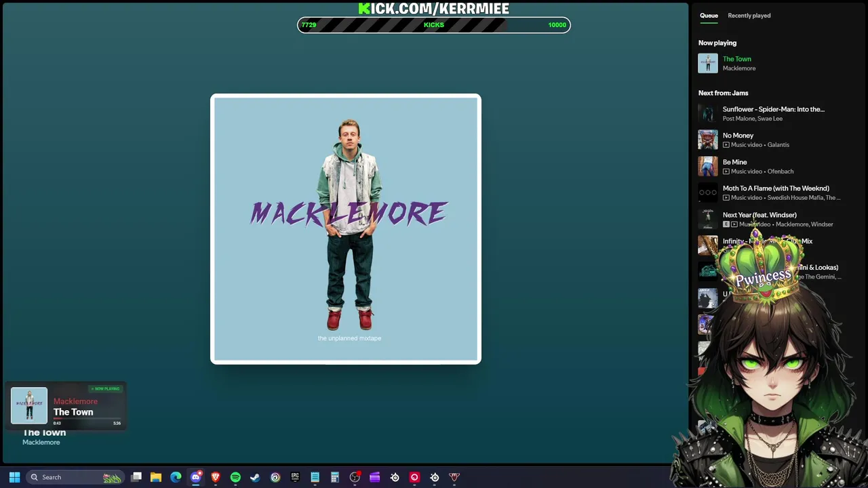Click the Windows taskbar Search box
The height and width of the screenshot is (488, 868).
(x=75, y=477)
